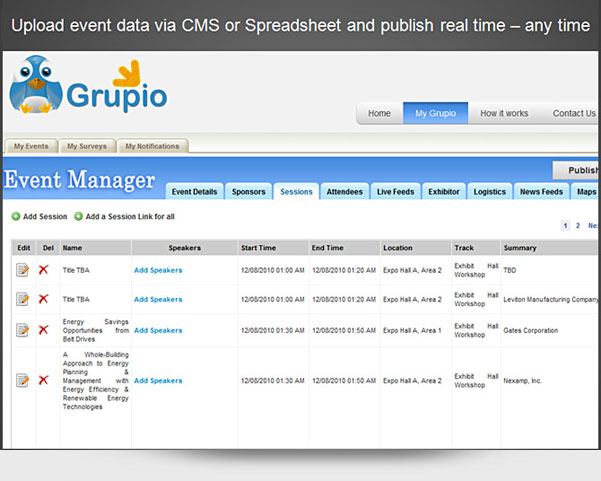Click the Add Session link
Viewport: 601px width, 481px height.
coord(45,217)
